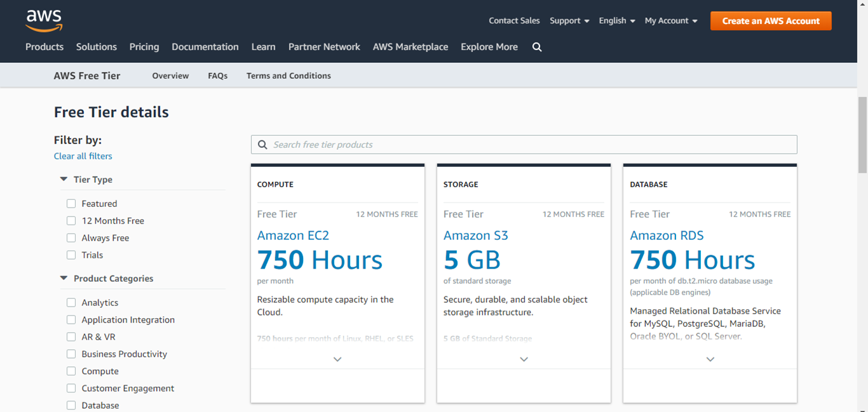Click the Clear all filters link
The width and height of the screenshot is (868, 412).
(x=83, y=156)
